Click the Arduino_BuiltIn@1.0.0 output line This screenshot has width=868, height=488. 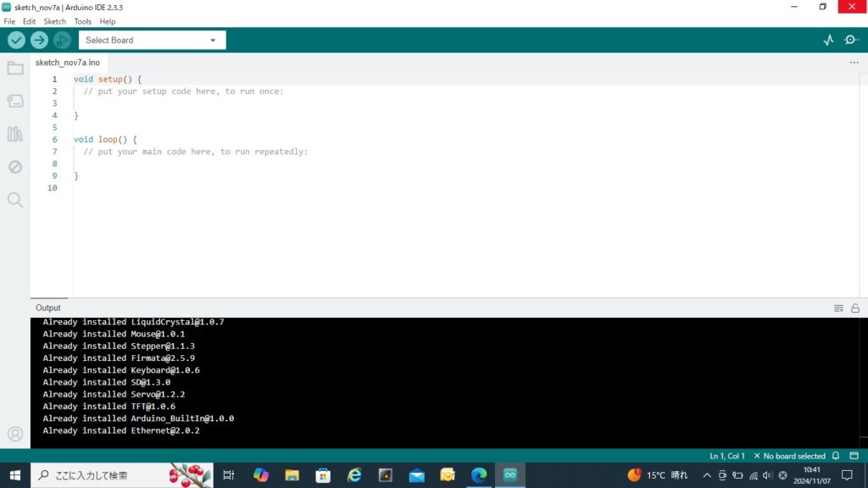pos(138,419)
